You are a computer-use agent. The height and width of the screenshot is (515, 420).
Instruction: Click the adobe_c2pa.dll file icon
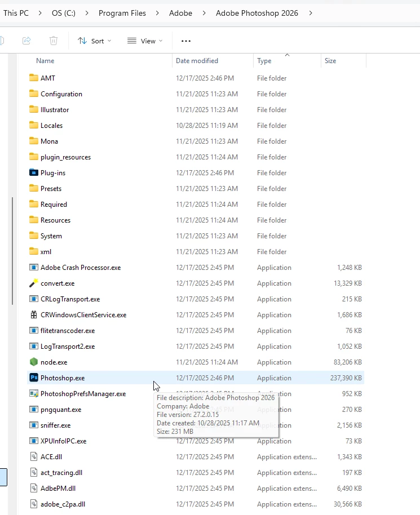click(x=34, y=504)
